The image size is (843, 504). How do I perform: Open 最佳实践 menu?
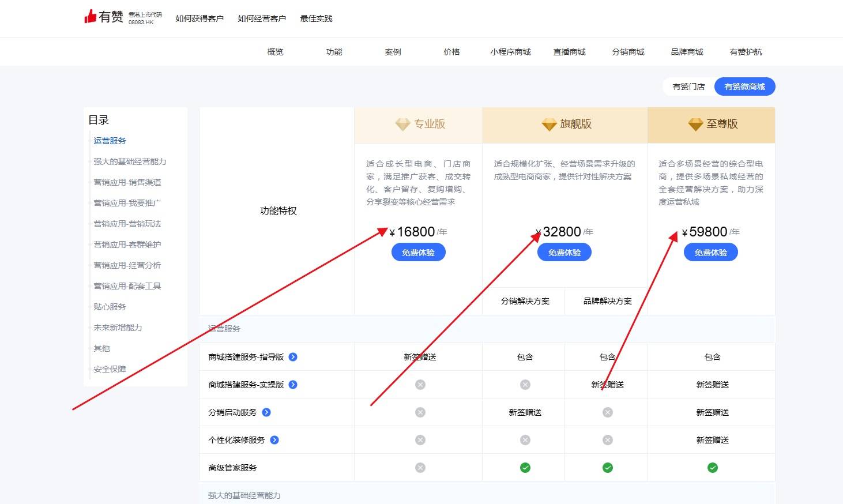316,18
